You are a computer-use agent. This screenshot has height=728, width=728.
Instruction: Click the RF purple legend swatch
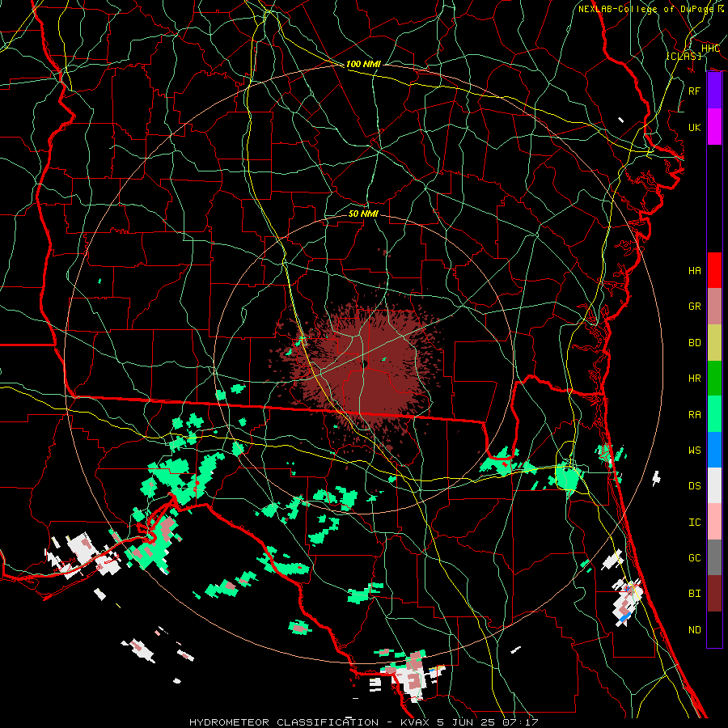pyautogui.click(x=714, y=91)
